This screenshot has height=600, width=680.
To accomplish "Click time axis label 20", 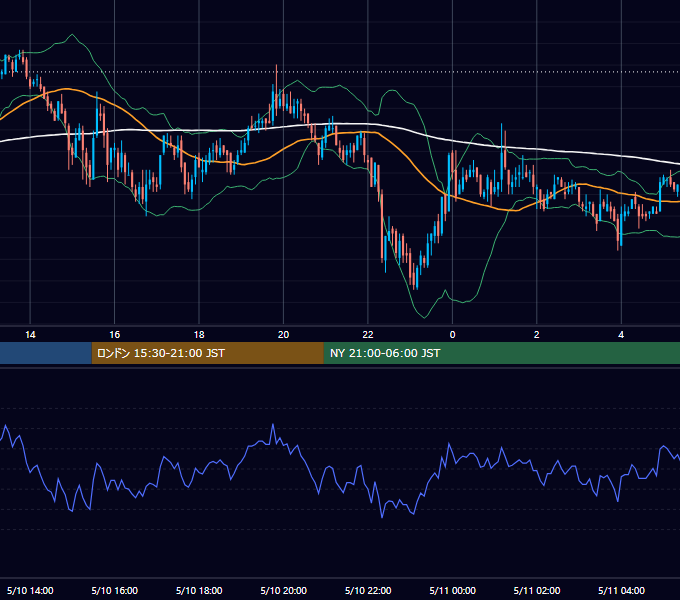I will click(283, 335).
